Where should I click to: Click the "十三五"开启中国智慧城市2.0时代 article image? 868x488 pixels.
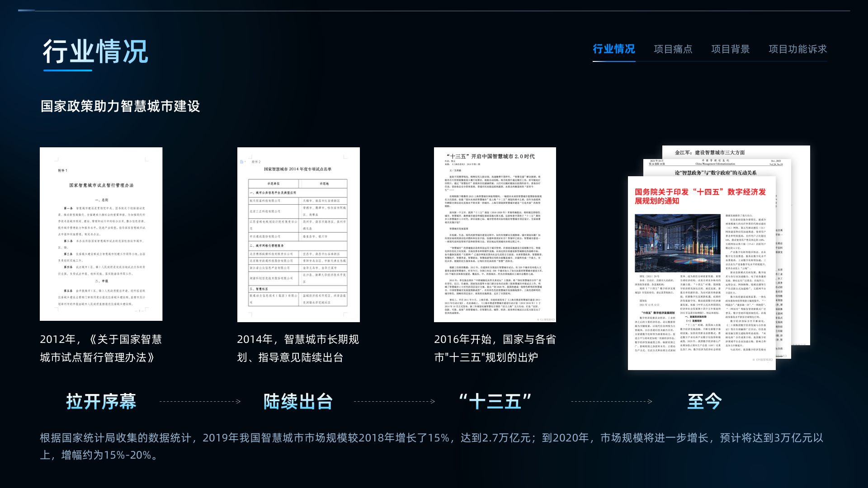(x=495, y=234)
